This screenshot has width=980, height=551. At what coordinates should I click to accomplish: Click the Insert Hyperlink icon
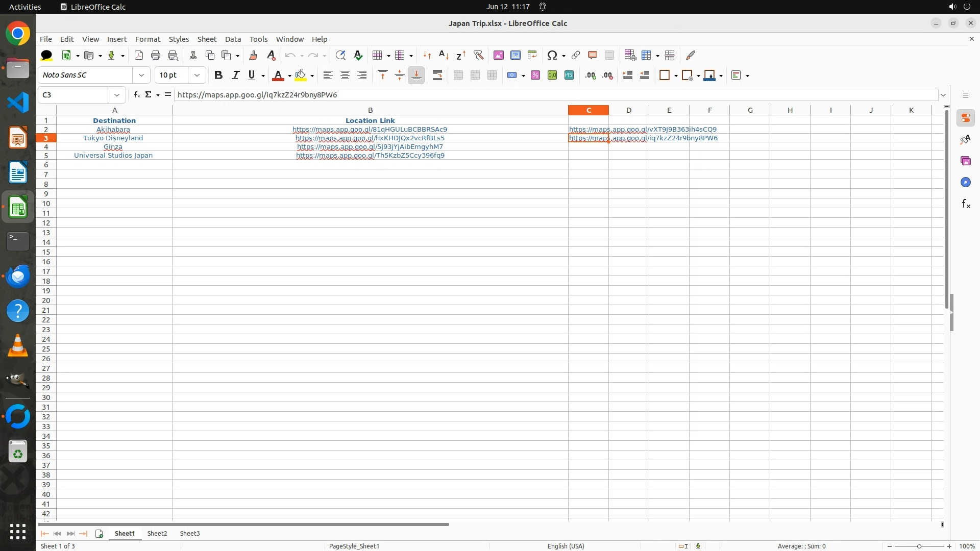[576, 55]
